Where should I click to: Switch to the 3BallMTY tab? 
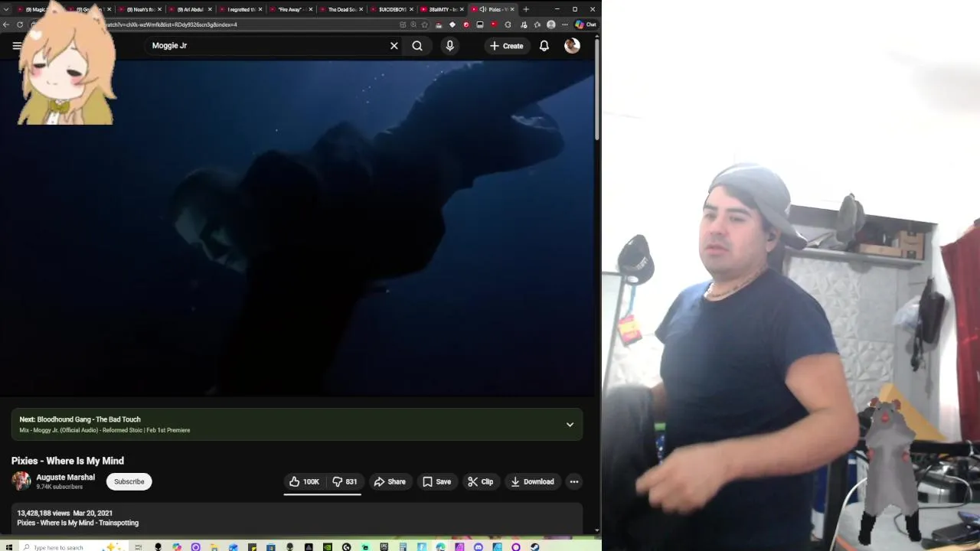442,9
